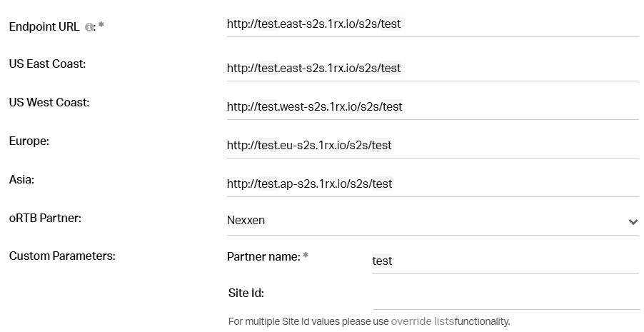Focus the empty Site Id field
Viewport: 644px width, 332px height.
pyautogui.click(x=505, y=296)
